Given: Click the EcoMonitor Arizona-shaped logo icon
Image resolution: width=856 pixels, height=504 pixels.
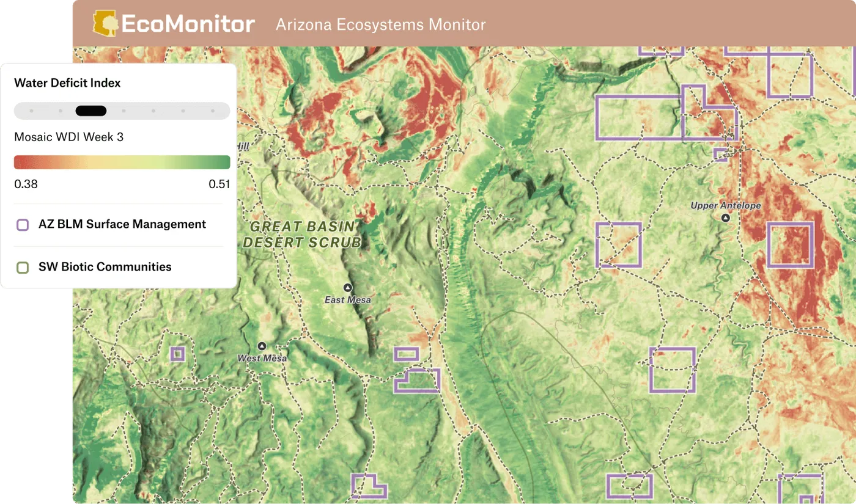Looking at the screenshot, I should pos(106,23).
